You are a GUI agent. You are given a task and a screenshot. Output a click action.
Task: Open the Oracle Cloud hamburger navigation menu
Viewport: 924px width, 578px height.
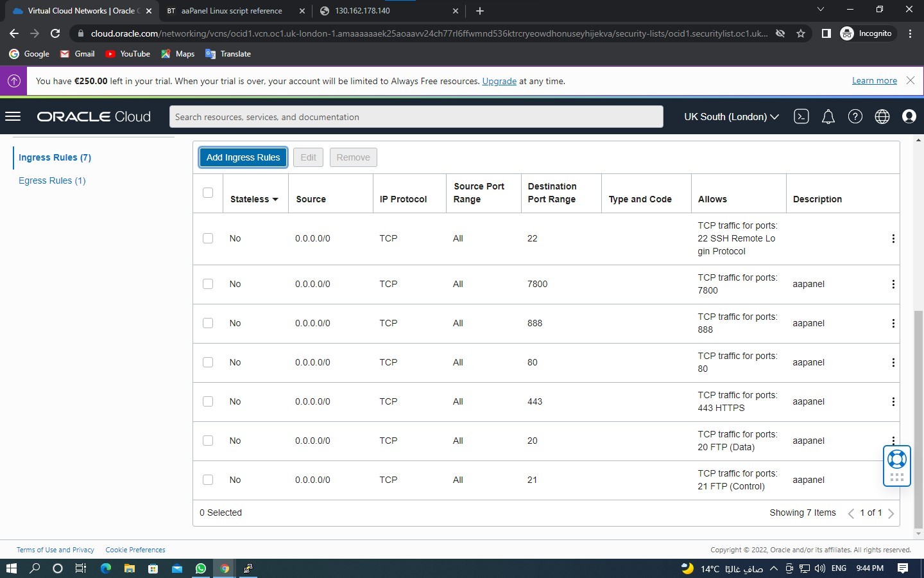click(13, 116)
